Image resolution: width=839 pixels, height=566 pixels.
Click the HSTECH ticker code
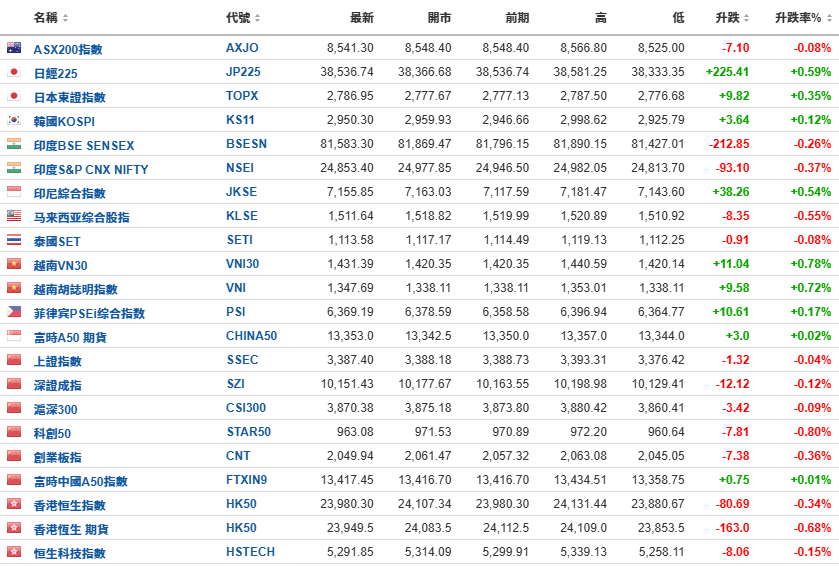pyautogui.click(x=250, y=552)
